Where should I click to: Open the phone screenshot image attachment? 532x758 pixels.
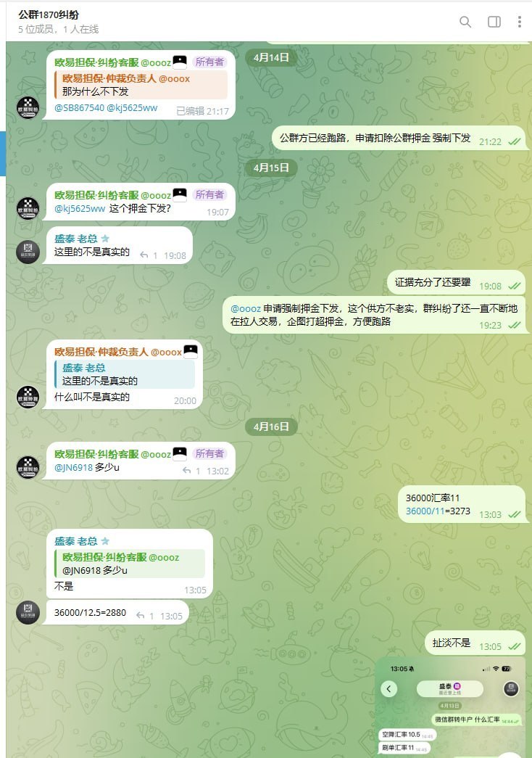[450, 706]
